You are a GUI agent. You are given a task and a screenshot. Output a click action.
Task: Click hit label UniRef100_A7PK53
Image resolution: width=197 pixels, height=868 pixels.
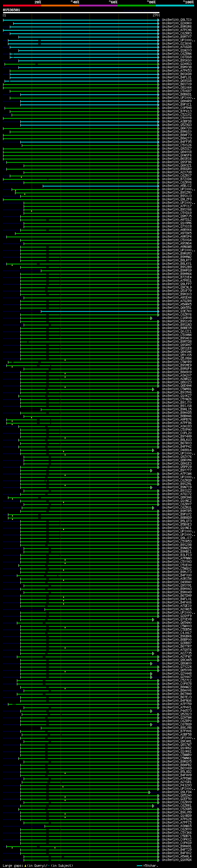177,71
